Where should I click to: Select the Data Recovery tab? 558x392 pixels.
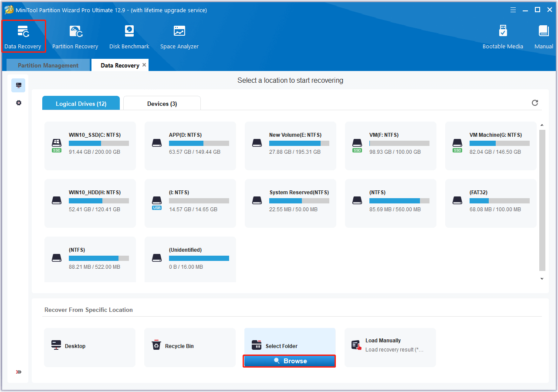[x=120, y=65]
